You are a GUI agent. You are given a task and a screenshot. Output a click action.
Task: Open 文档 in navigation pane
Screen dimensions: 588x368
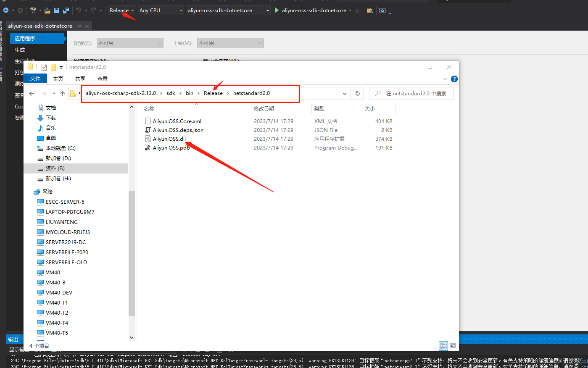[50, 108]
